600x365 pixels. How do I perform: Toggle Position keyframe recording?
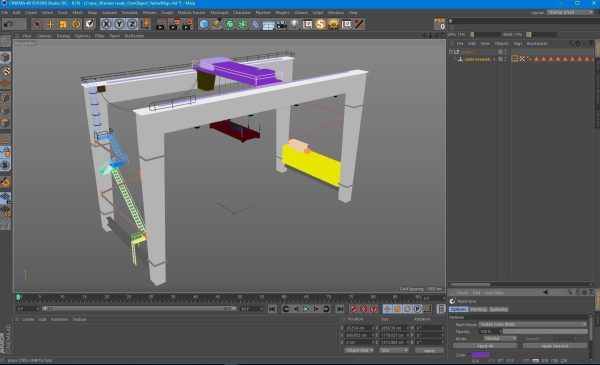pos(387,309)
